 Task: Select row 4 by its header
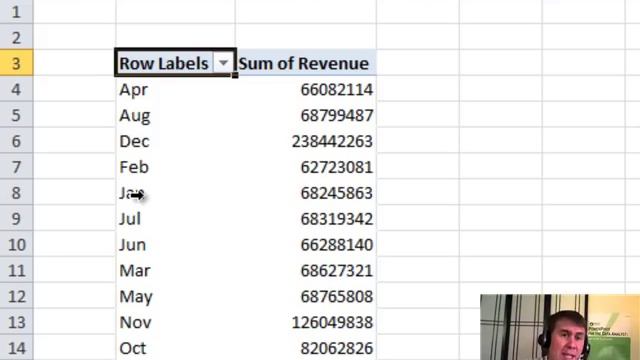tap(16, 89)
